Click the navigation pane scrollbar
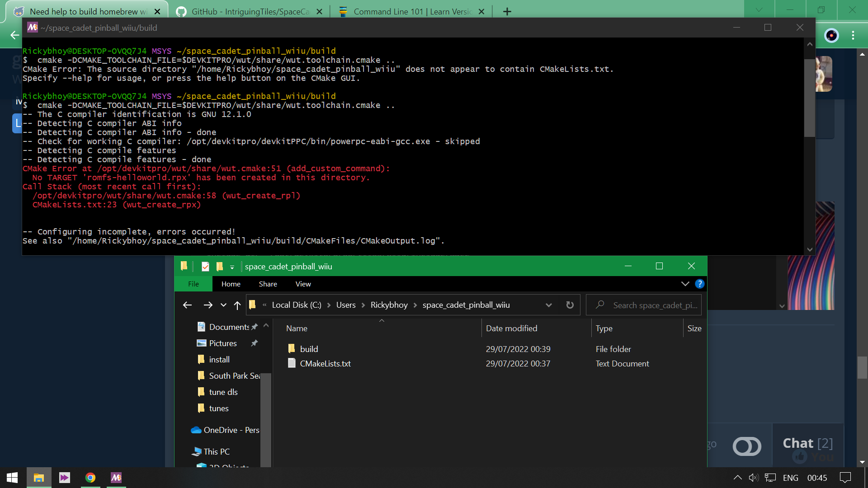868x488 pixels. (x=266, y=419)
